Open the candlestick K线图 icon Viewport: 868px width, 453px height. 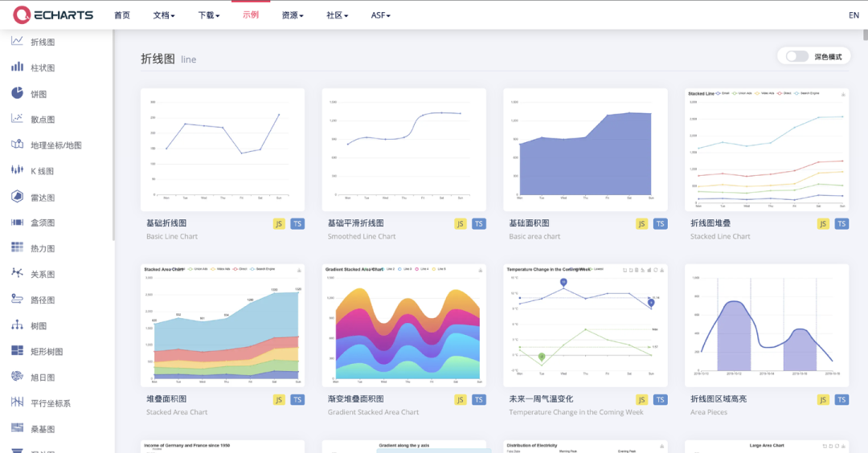coord(17,169)
